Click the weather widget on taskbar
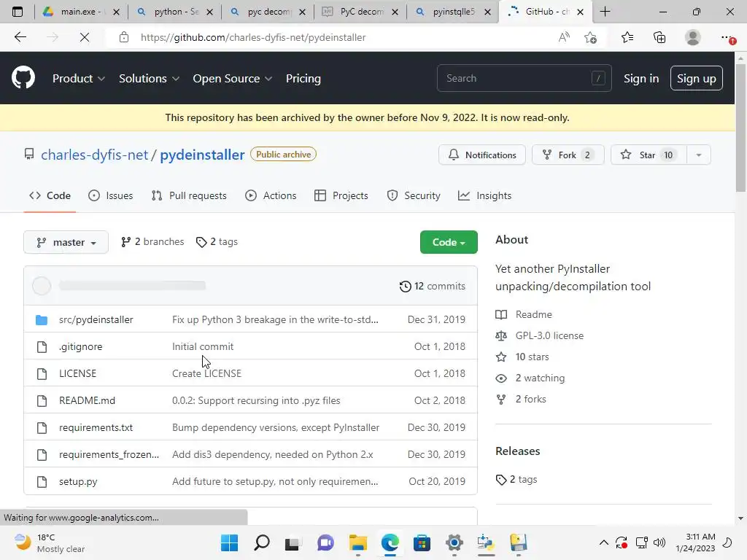This screenshot has width=747, height=560. (x=49, y=542)
